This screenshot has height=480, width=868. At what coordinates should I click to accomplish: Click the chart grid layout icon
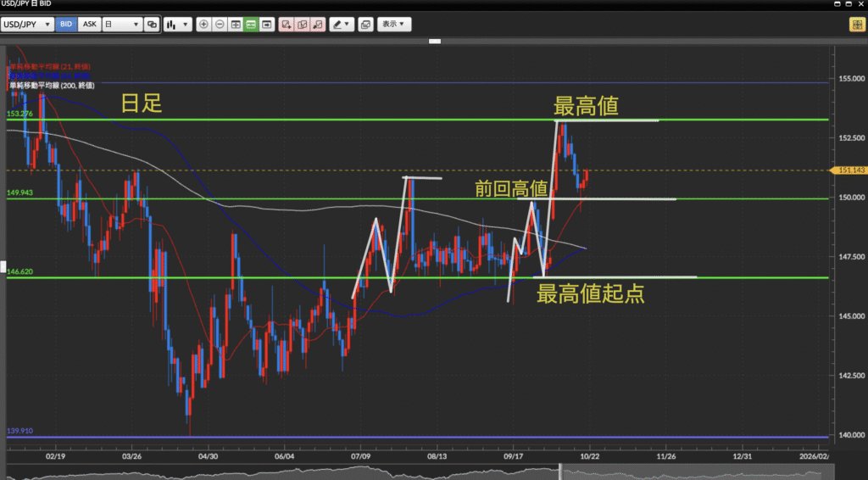point(236,25)
